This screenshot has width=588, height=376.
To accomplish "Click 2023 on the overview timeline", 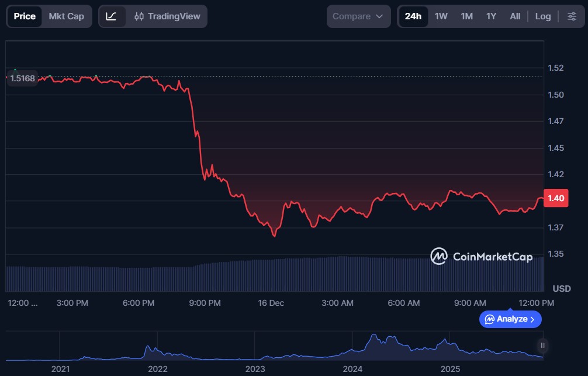I will coord(255,369).
